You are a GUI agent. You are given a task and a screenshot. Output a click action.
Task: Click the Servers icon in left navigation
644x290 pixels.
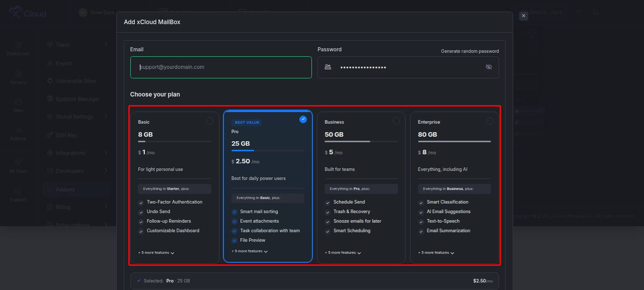coord(18,73)
